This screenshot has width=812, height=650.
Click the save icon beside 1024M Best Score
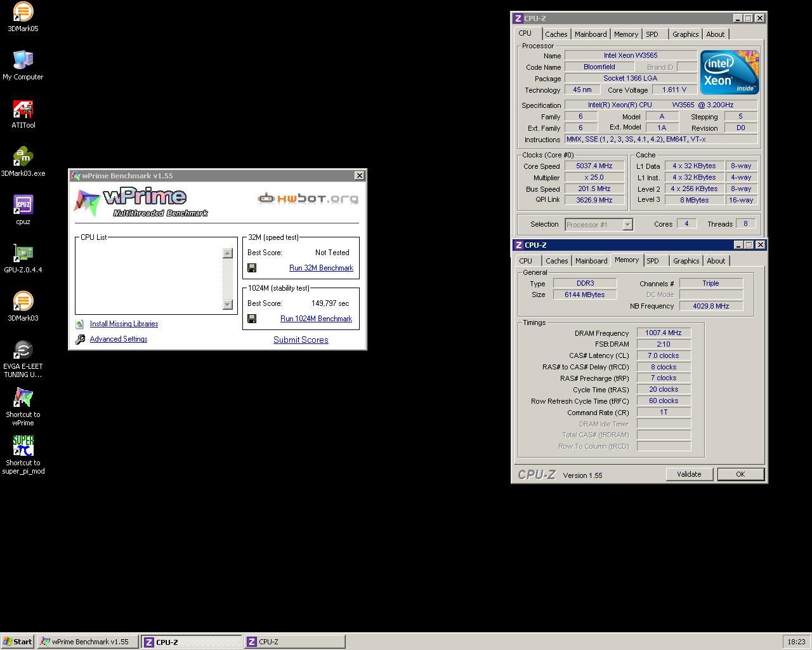click(x=252, y=319)
